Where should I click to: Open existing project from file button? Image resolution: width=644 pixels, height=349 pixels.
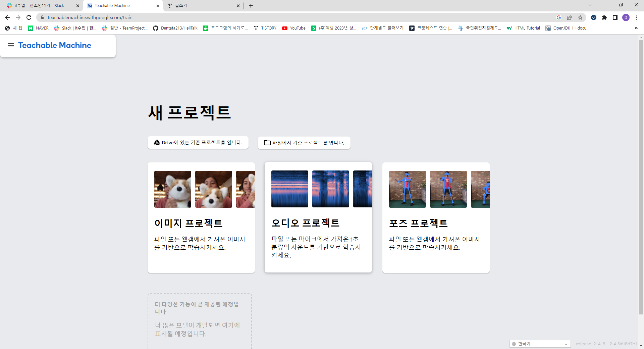(304, 143)
